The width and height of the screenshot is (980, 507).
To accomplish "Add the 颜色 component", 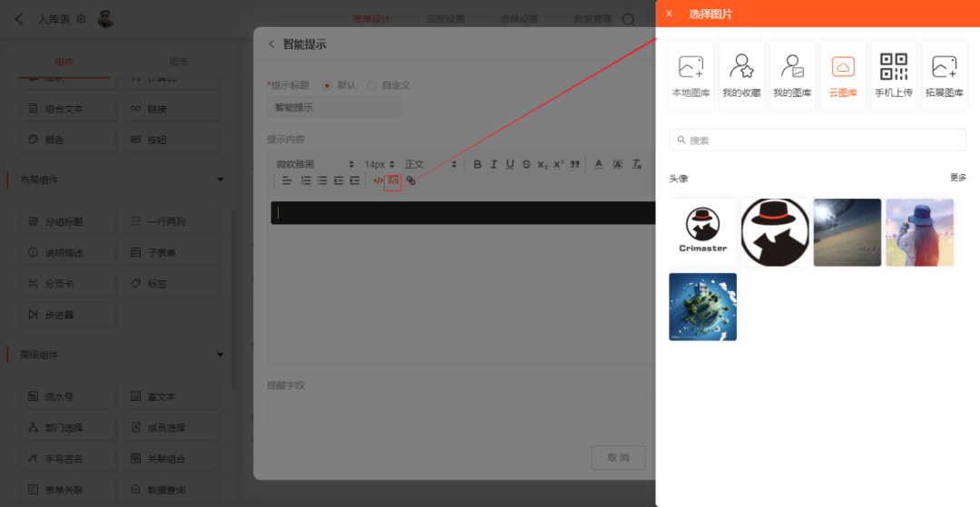I will click(x=69, y=140).
